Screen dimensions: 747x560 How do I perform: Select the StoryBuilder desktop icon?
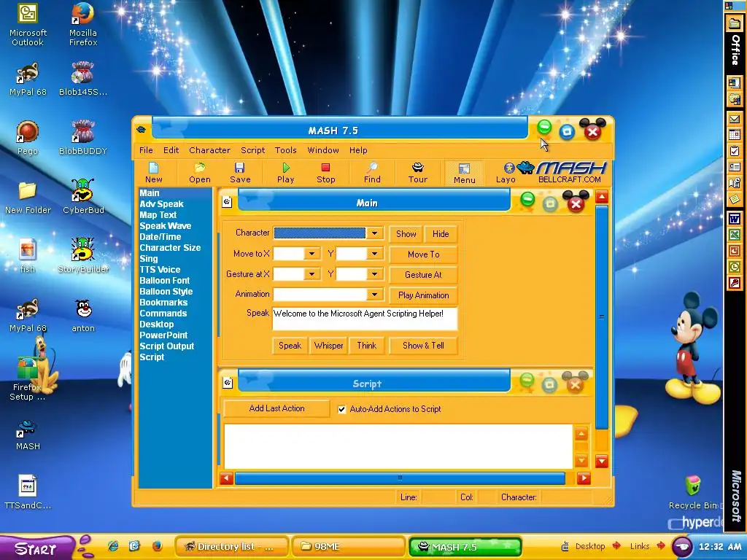pyautogui.click(x=83, y=256)
